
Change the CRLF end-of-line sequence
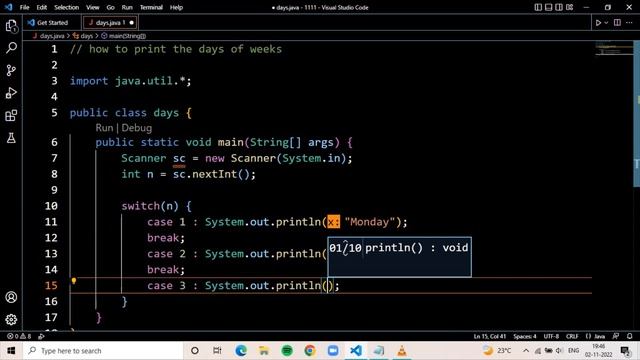click(572, 336)
